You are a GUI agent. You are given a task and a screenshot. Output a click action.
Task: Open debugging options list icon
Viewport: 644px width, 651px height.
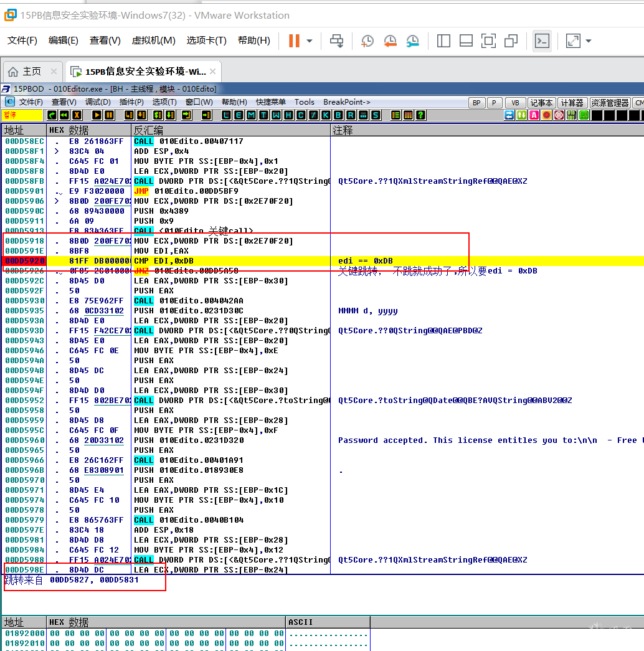[395, 115]
